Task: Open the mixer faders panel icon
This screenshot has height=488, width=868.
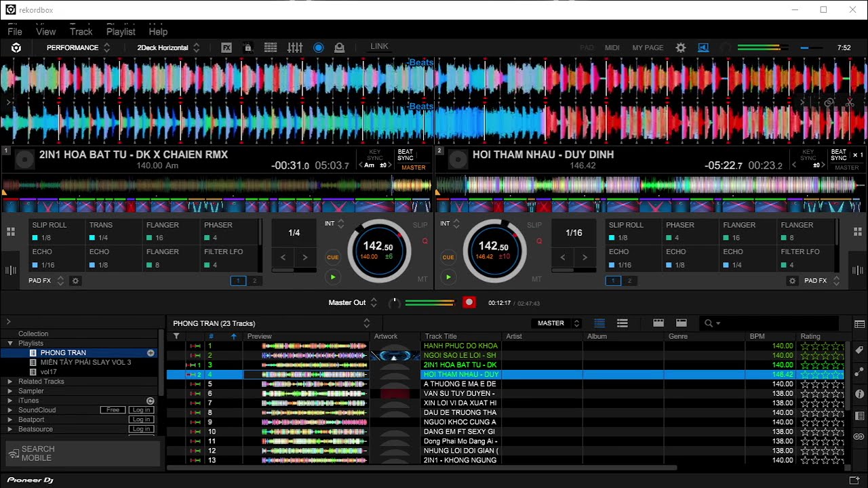Action: point(295,47)
